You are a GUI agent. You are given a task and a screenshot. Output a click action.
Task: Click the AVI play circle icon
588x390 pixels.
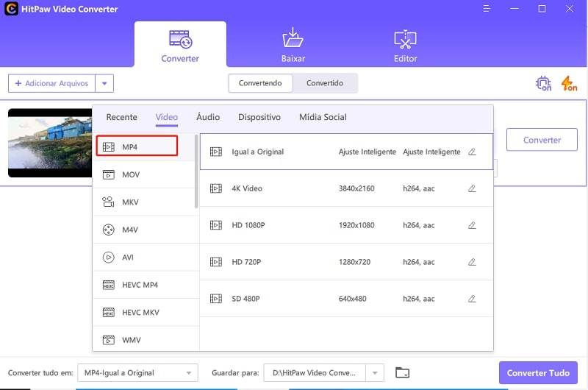click(108, 257)
